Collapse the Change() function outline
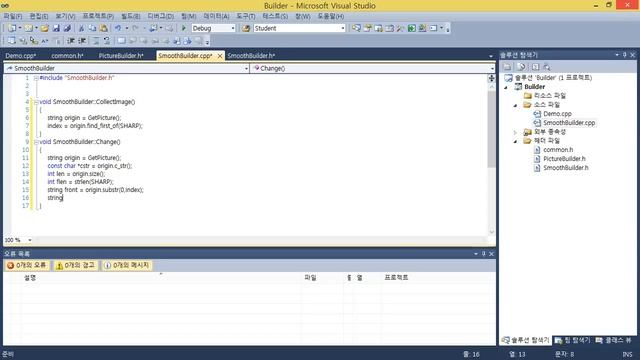Image resolution: width=640 pixels, height=360 pixels. (x=36, y=142)
